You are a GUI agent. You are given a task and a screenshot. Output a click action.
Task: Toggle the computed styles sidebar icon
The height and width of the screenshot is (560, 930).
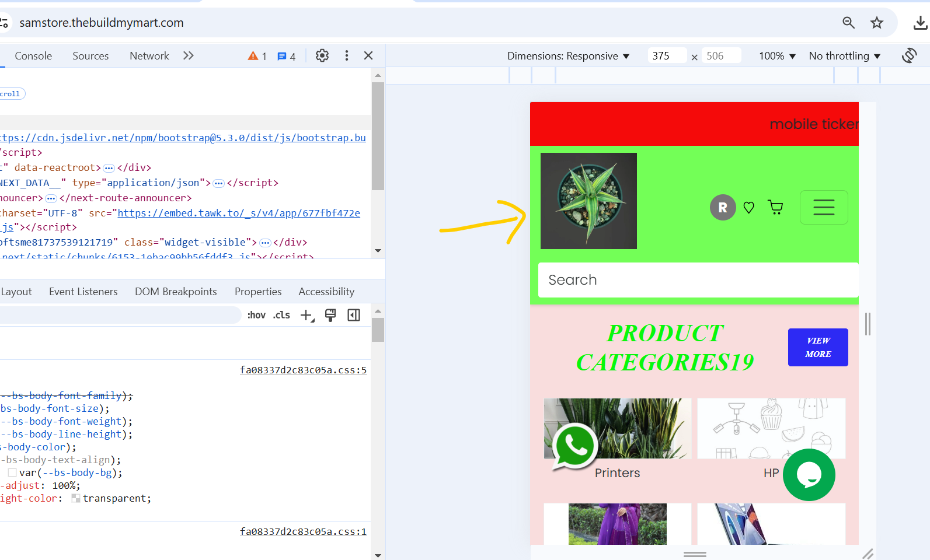[354, 315]
